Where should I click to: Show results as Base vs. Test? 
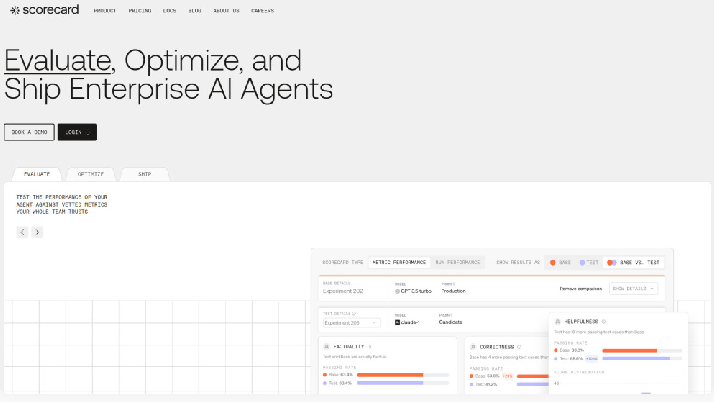click(x=634, y=262)
